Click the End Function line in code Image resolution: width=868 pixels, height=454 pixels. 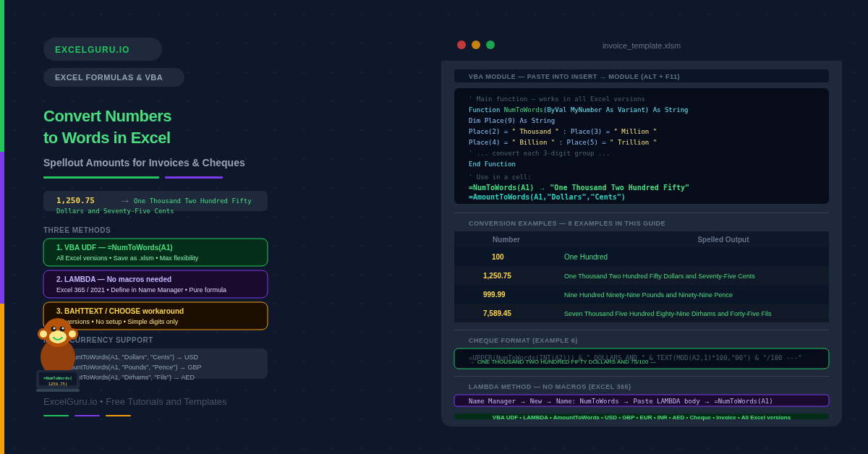tap(492, 164)
